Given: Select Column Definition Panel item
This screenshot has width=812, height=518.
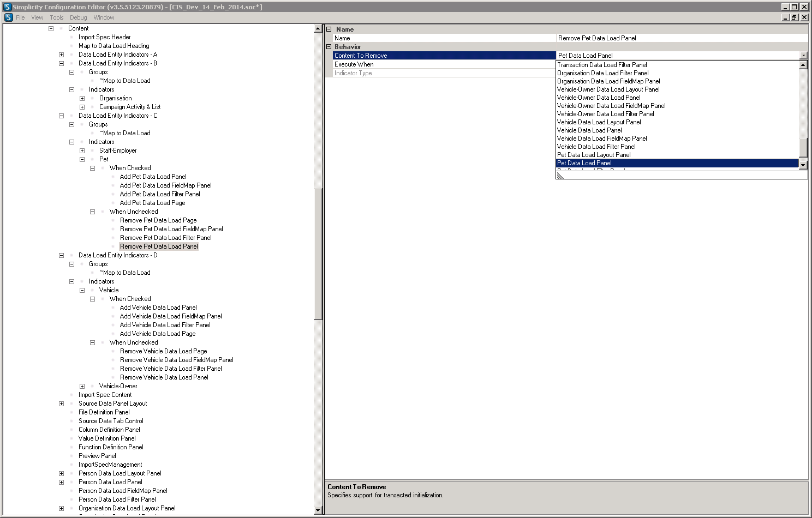Looking at the screenshot, I should [109, 430].
